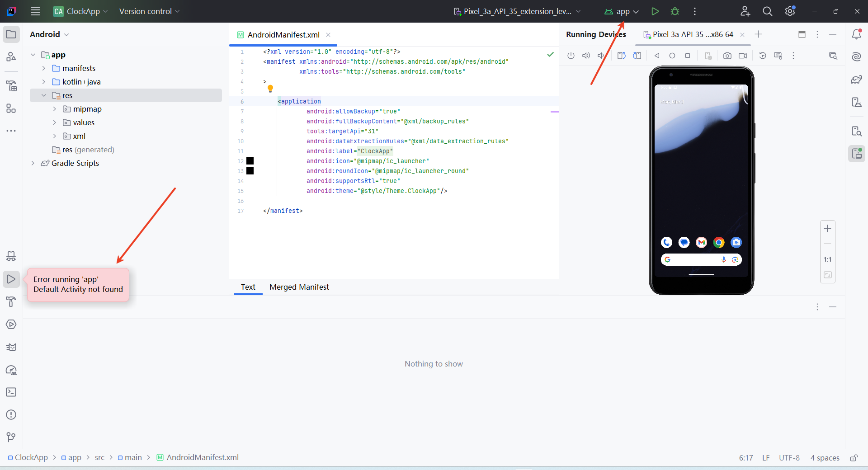
Task: Expand the kotlin+java folder
Action: 44,82
